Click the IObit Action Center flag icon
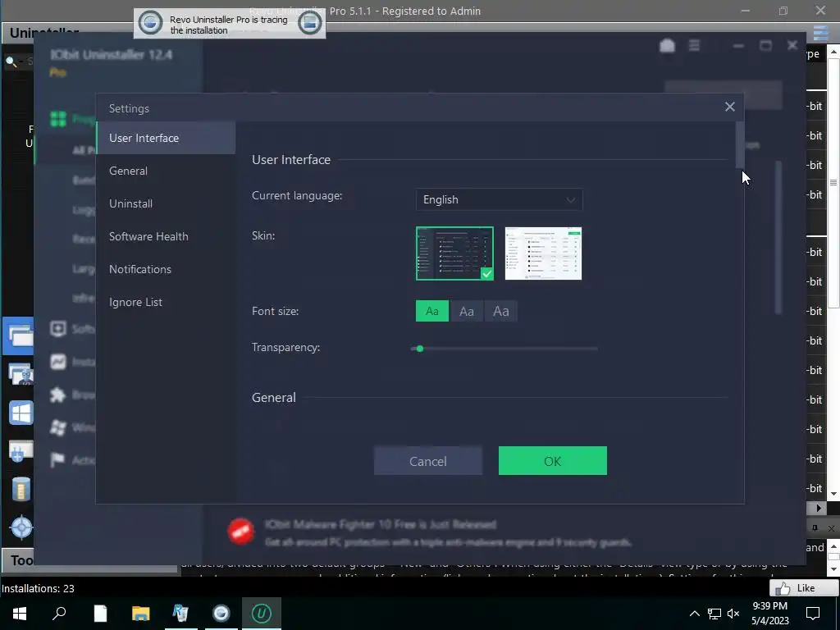The height and width of the screenshot is (630, 840). [x=58, y=459]
